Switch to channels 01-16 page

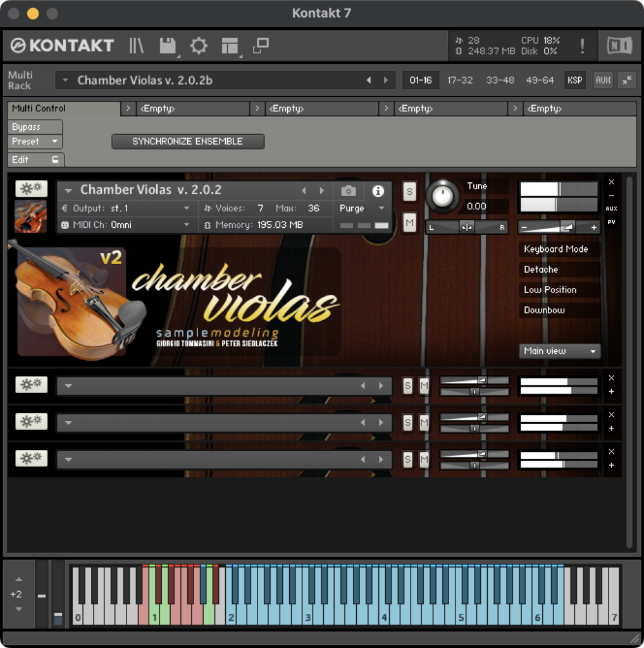[421, 80]
